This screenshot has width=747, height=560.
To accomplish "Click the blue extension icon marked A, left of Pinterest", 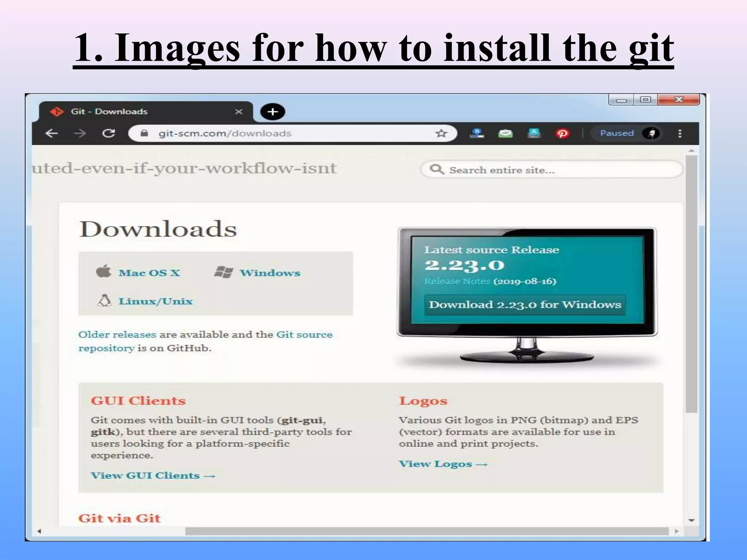I will point(534,133).
